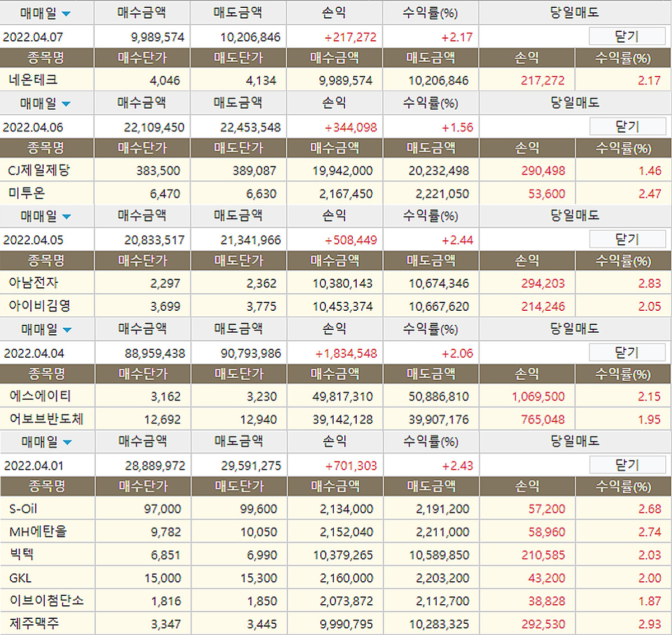Click the 2022.04.04 trade date cell

[x=34, y=353]
